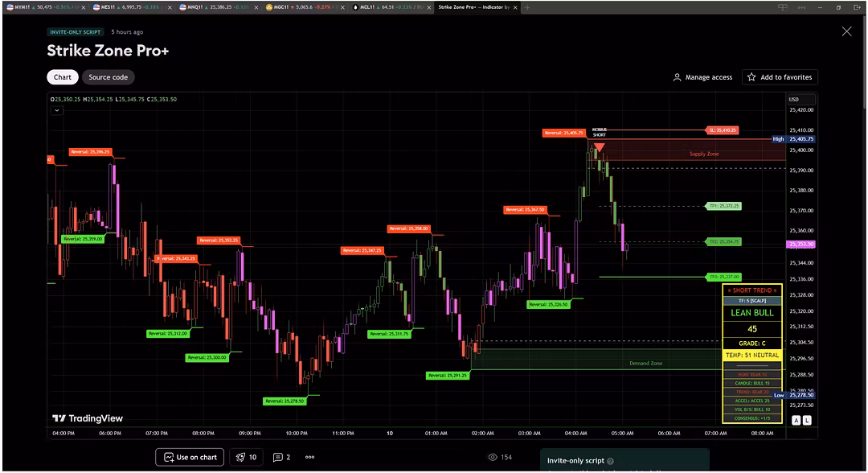Image resolution: width=868 pixels, height=473 pixels.
Task: Click the orange SHORT signal triangle marker
Action: pos(600,147)
